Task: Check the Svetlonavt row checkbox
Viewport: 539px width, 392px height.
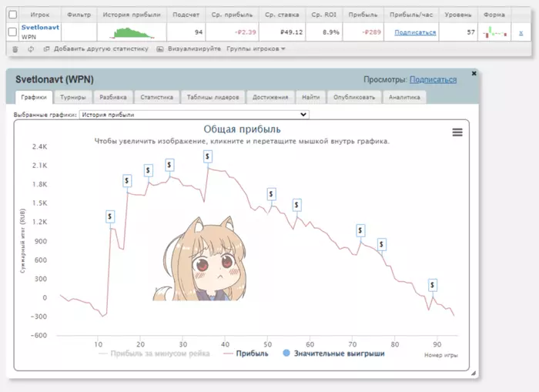Action: click(13, 32)
